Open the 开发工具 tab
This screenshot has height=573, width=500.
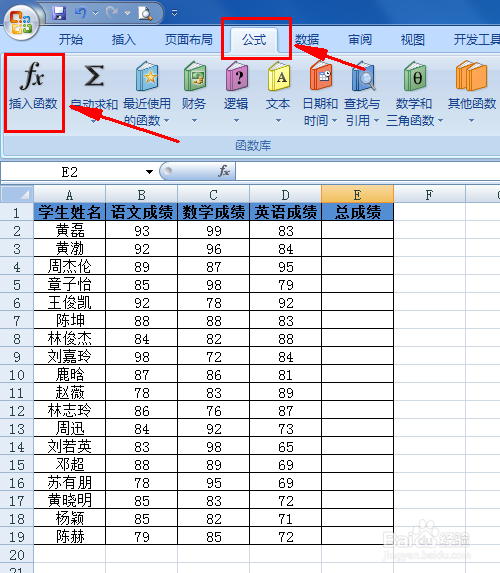click(x=476, y=39)
